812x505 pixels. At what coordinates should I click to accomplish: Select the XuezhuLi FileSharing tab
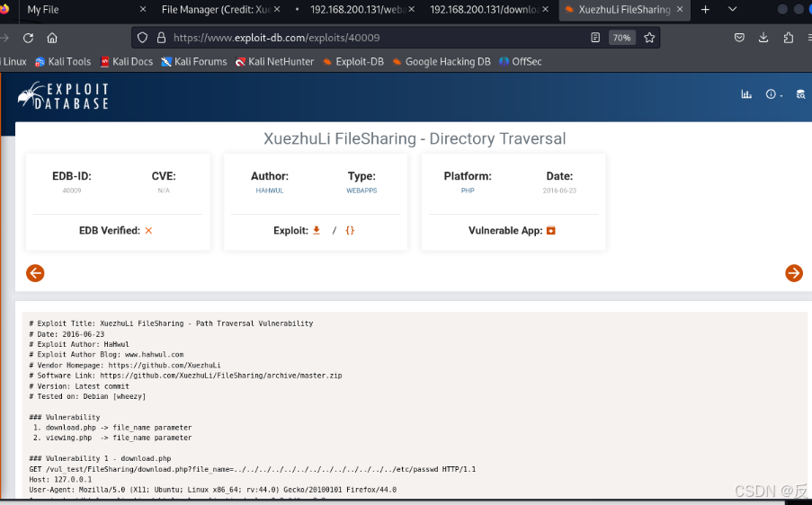pos(624,9)
